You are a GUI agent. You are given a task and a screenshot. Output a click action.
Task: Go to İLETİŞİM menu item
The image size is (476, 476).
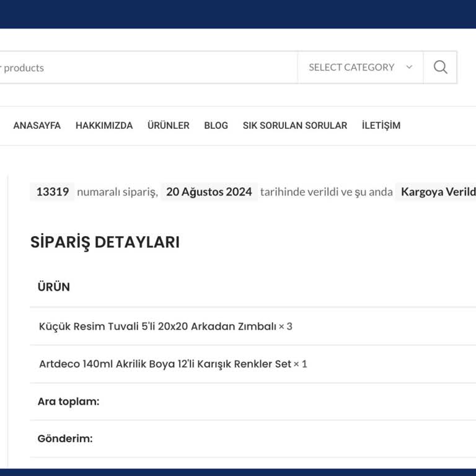[381, 125]
